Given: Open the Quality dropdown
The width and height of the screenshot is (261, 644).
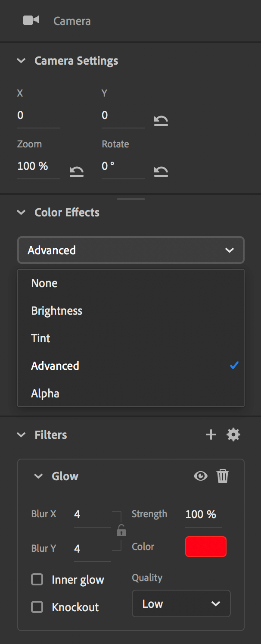Looking at the screenshot, I should click(x=181, y=603).
